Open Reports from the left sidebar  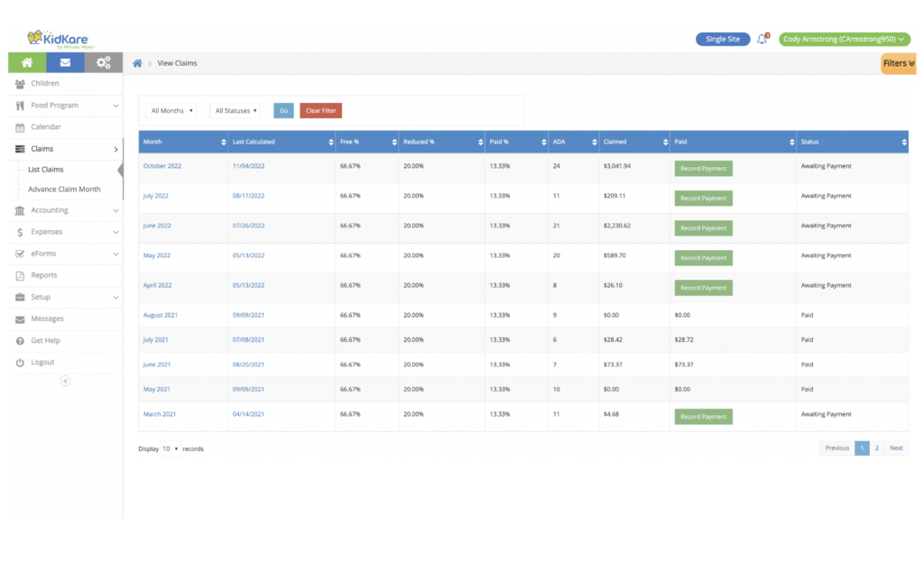[x=45, y=276]
